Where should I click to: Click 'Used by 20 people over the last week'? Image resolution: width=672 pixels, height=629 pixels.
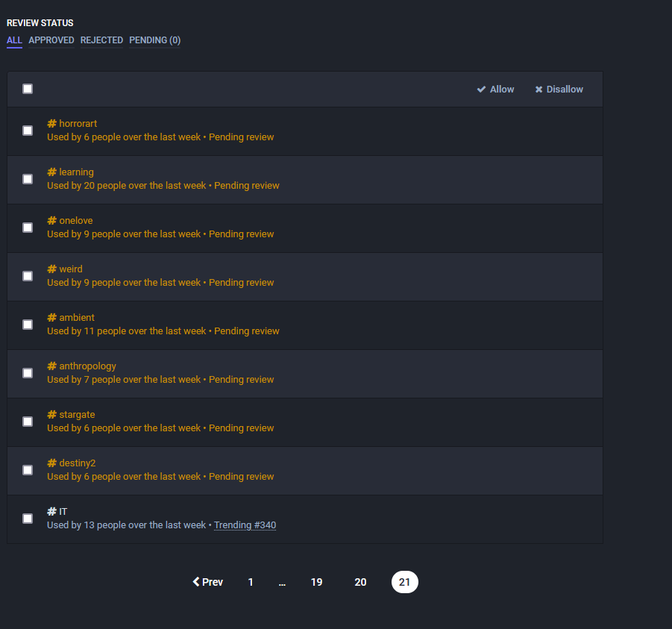tap(127, 186)
